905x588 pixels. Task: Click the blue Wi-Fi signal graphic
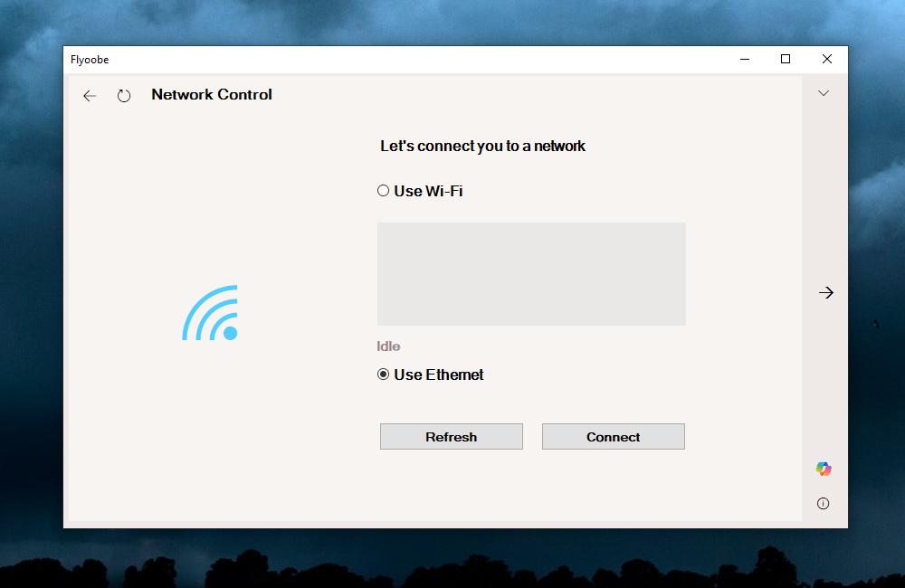(210, 312)
